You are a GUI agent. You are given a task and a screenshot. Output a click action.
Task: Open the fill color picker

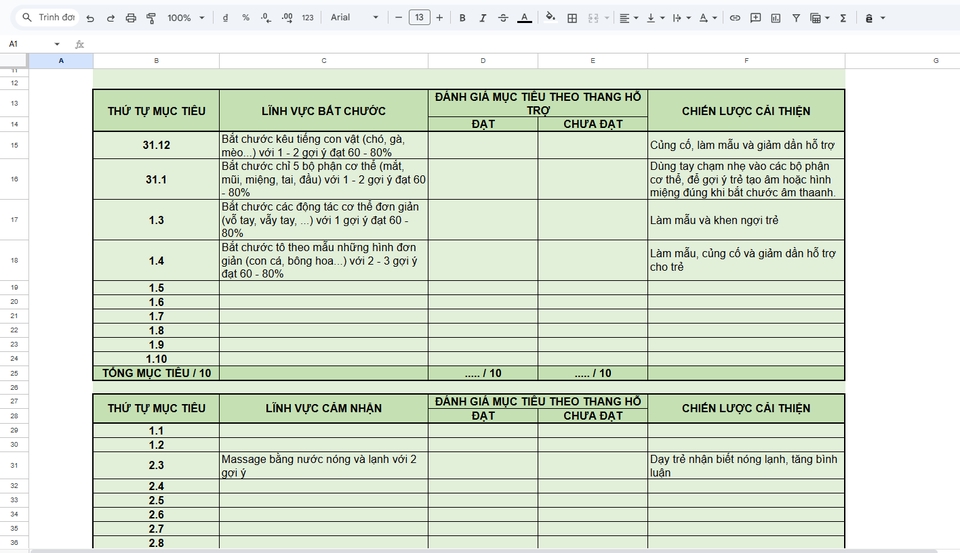(x=550, y=18)
